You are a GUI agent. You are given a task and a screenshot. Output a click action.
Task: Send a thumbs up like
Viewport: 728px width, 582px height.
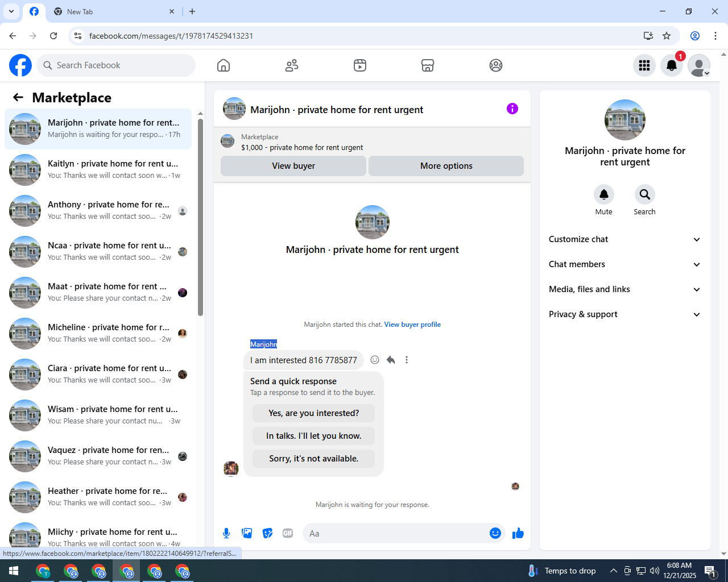pos(518,533)
